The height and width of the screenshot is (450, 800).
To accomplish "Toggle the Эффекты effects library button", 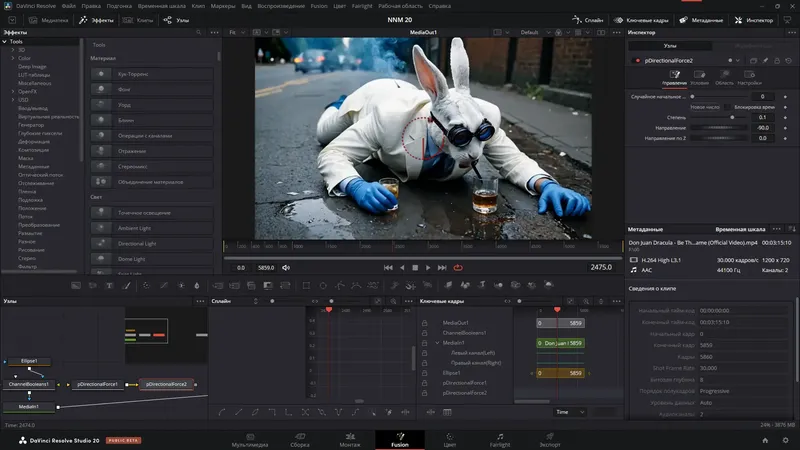I will (98, 19).
